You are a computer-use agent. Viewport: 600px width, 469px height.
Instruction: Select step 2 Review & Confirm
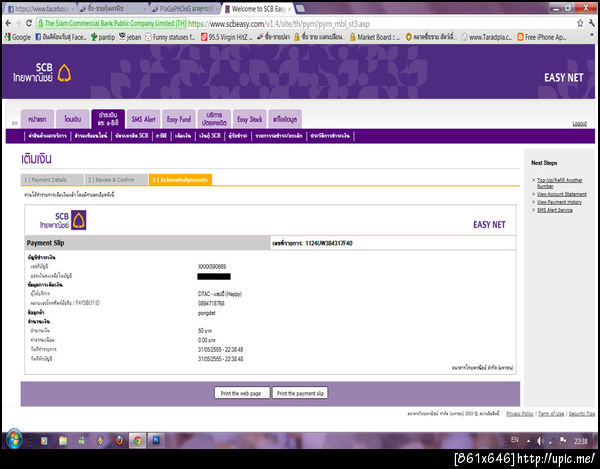117,179
